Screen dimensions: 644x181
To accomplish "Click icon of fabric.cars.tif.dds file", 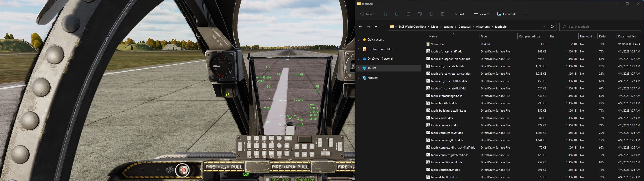I will (x=428, y=118).
